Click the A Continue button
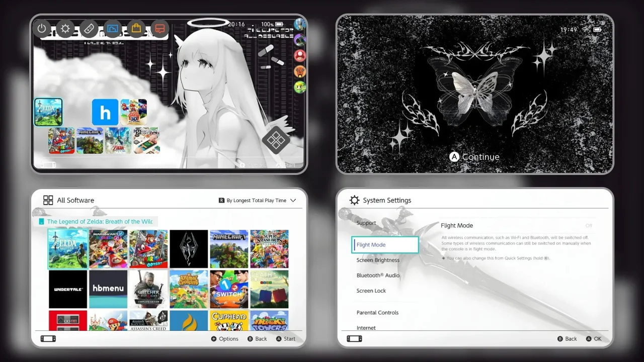Image resolution: width=644 pixels, height=362 pixels. pyautogui.click(x=474, y=157)
